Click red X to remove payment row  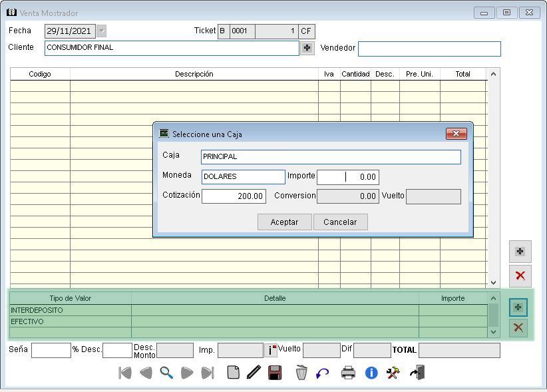[518, 327]
